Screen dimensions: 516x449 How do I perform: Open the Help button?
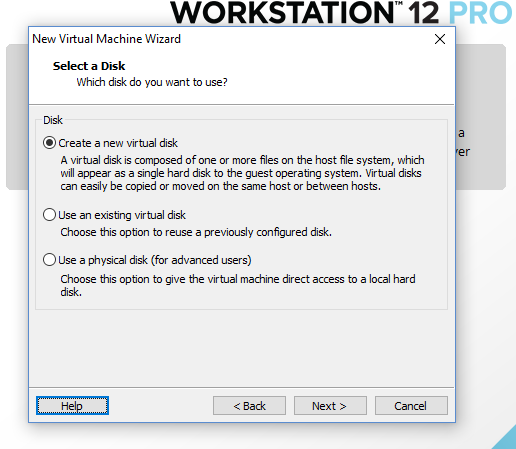tap(72, 406)
